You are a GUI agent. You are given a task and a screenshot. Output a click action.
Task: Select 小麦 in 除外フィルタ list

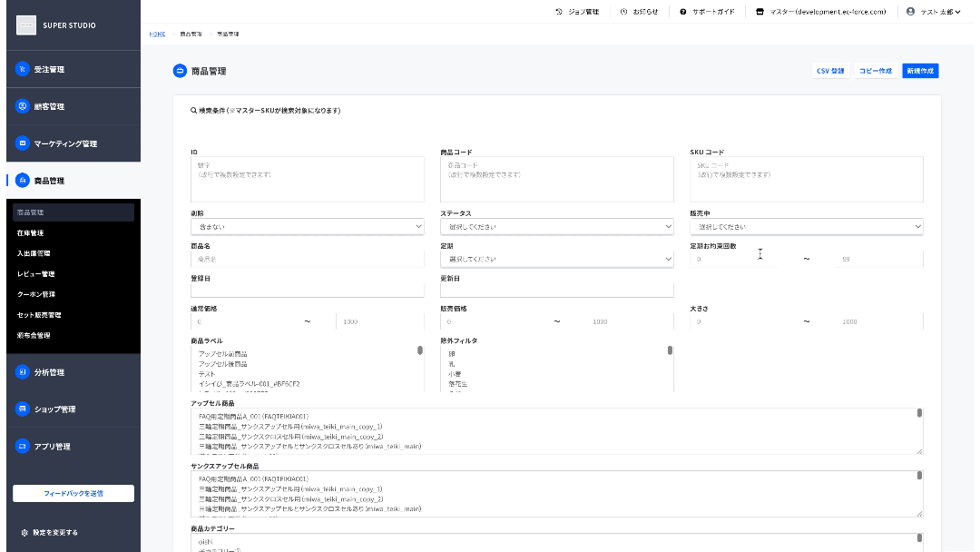[455, 374]
